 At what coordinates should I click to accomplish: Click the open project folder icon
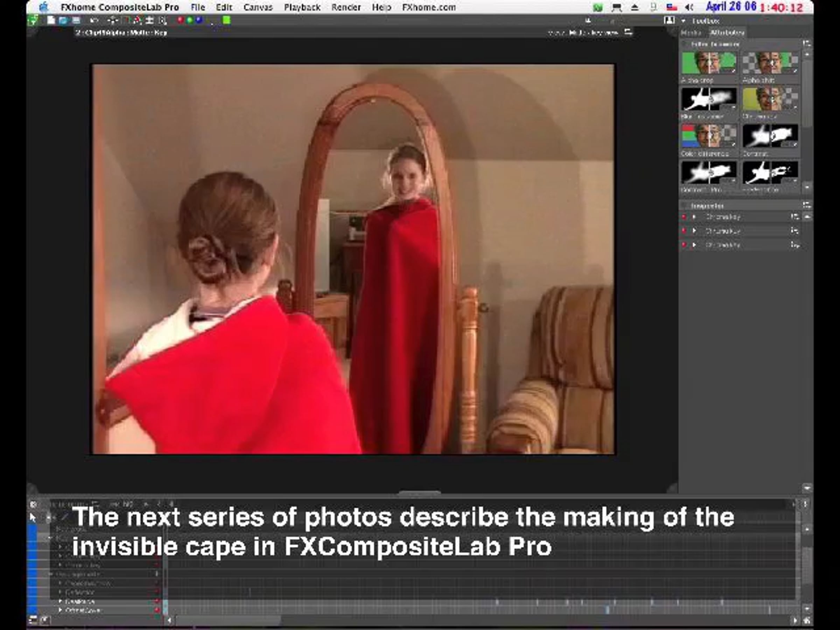63,20
